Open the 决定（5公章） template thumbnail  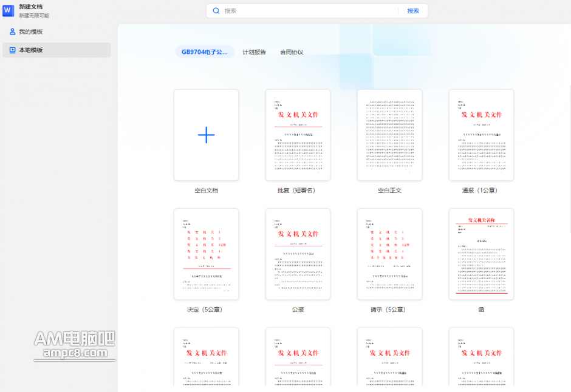(x=206, y=254)
